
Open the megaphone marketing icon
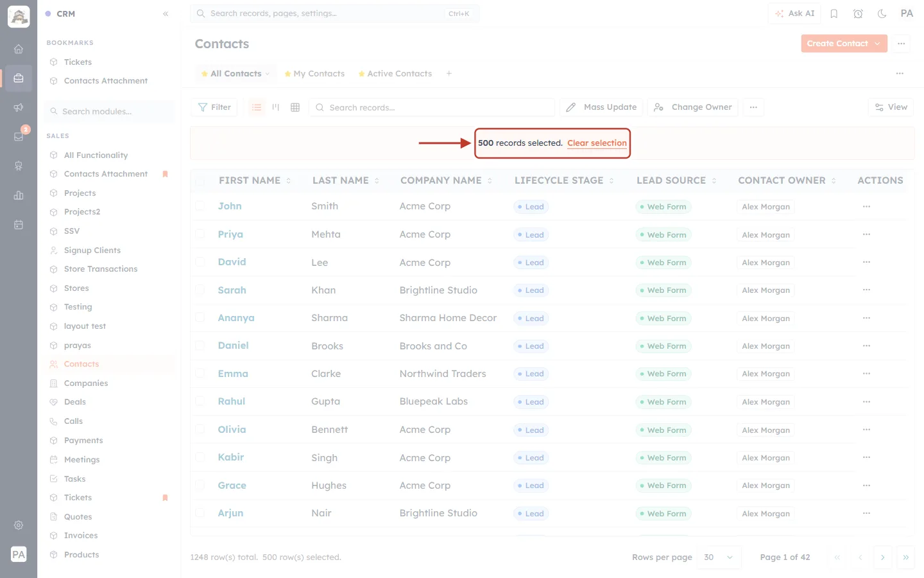[x=19, y=107]
